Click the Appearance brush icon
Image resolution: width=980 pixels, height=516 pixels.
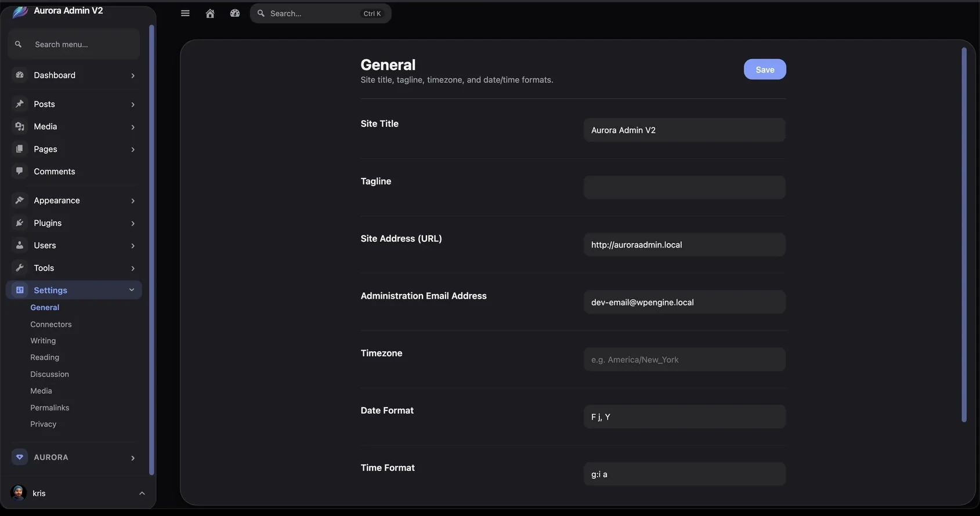pyautogui.click(x=20, y=200)
